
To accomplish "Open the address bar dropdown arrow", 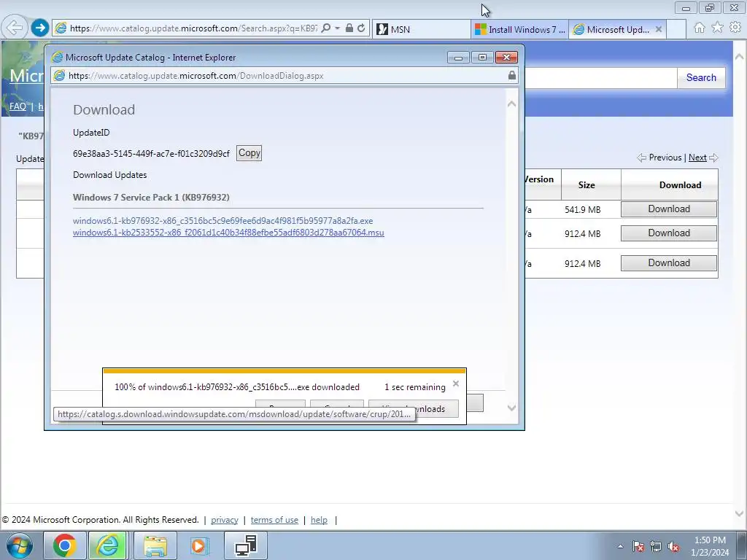I will coord(337,28).
